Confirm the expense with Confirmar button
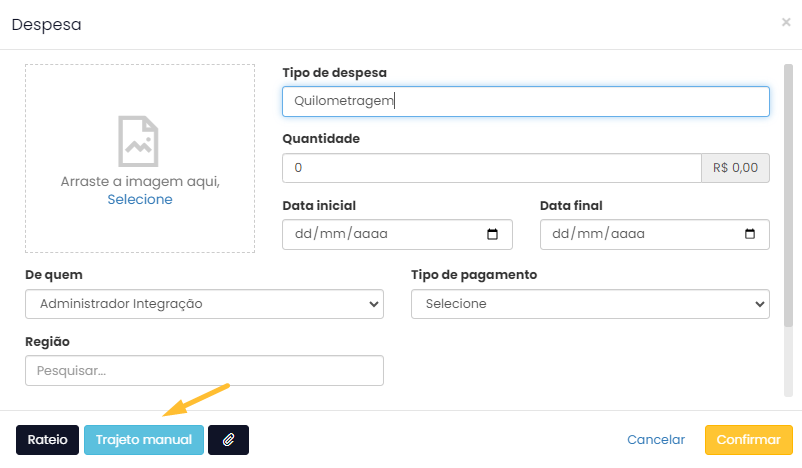 pos(748,439)
